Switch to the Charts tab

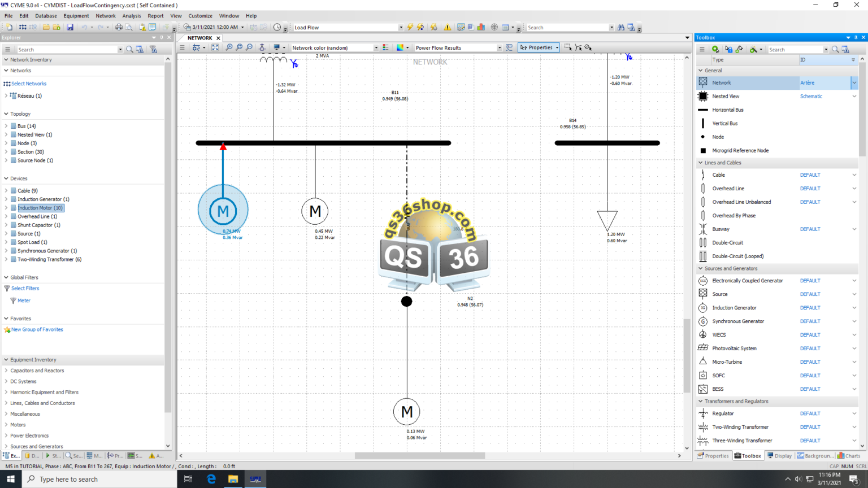coord(849,456)
